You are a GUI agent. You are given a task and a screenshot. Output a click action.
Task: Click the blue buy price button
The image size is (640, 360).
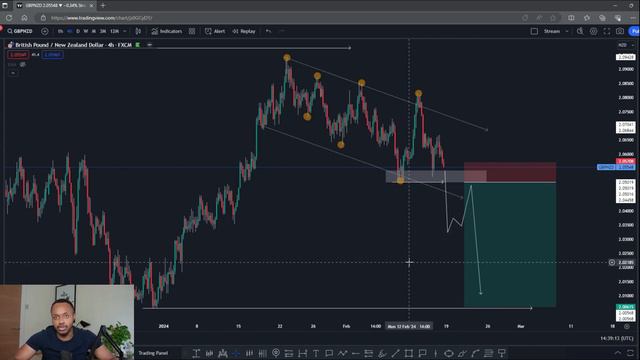[52, 55]
